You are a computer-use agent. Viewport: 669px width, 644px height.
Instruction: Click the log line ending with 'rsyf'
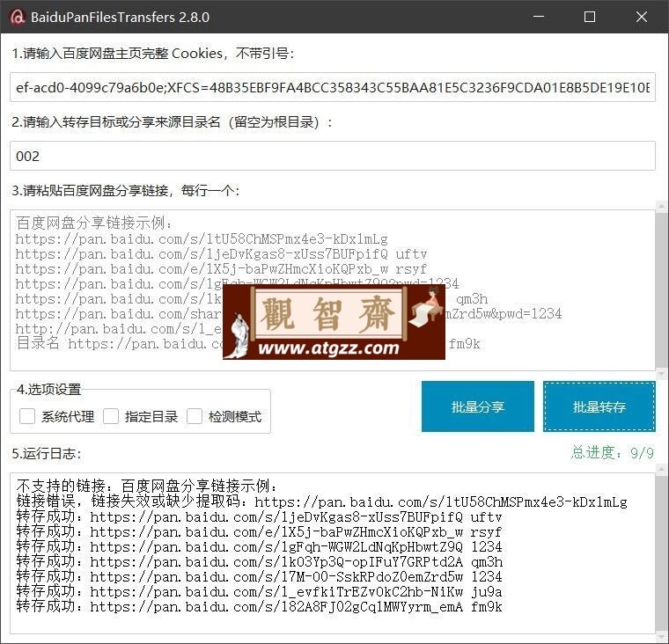click(x=259, y=531)
